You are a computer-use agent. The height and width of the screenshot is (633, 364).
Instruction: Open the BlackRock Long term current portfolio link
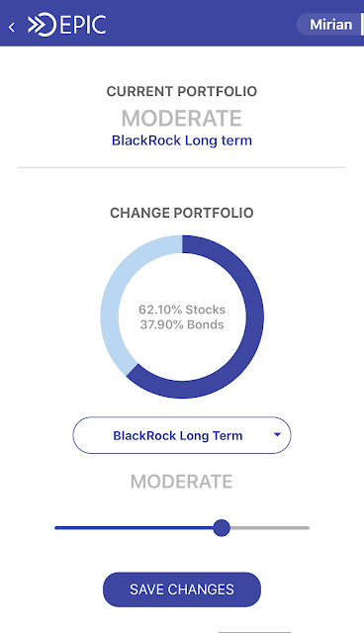(x=182, y=140)
